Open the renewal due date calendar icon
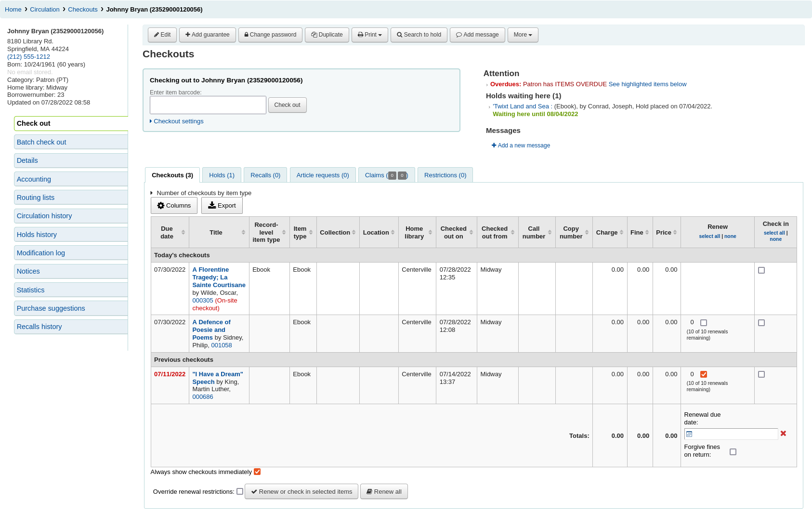812x514 pixels. pyautogui.click(x=690, y=434)
